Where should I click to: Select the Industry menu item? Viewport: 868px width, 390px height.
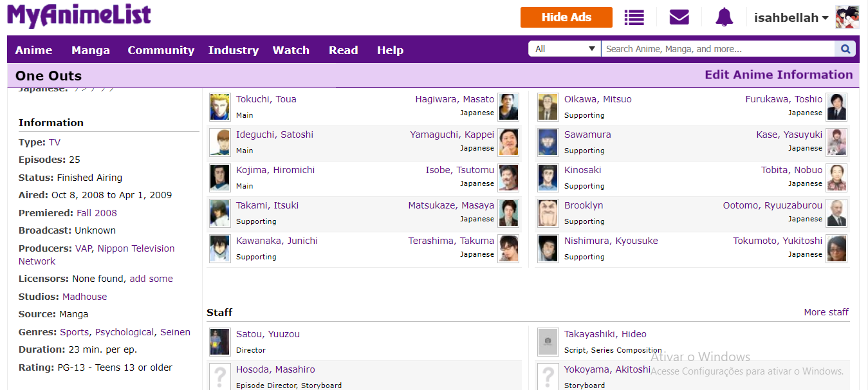[x=233, y=50]
